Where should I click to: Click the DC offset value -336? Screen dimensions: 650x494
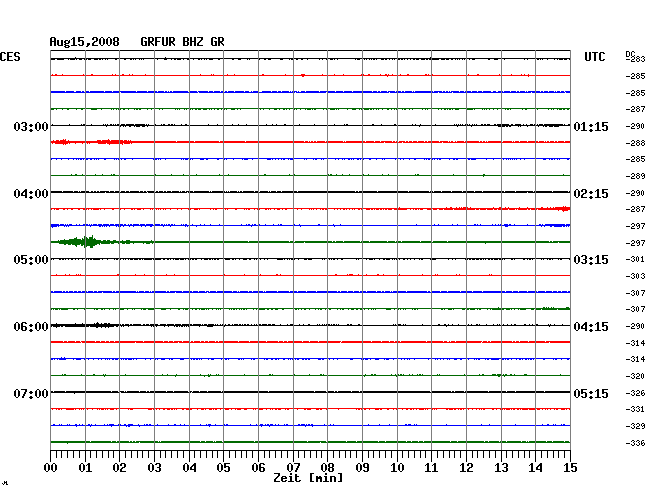pos(635,443)
